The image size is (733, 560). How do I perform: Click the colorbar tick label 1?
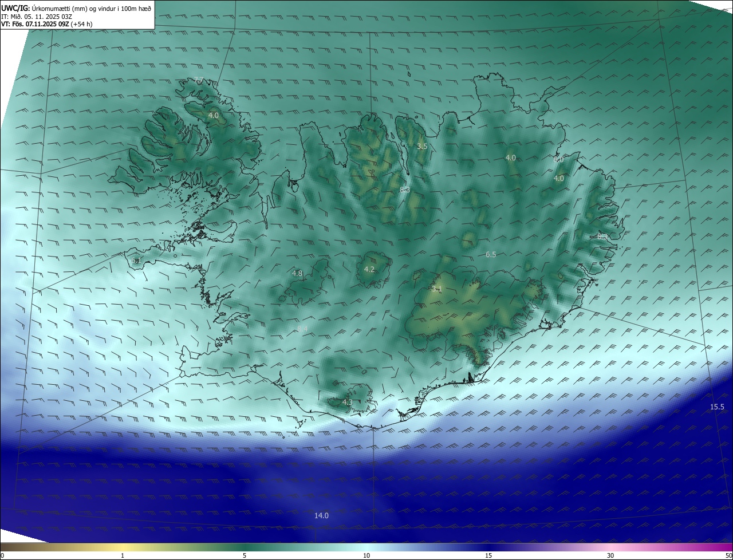[123, 555]
